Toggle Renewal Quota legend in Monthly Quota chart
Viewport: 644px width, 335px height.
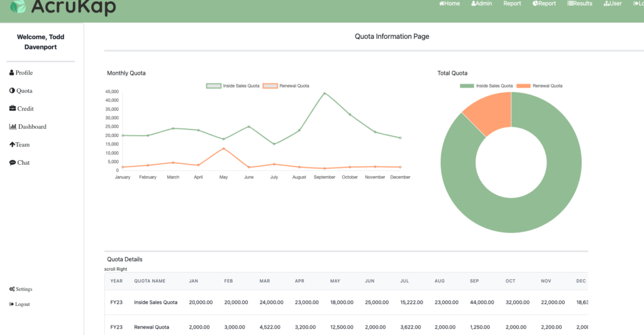(286, 86)
